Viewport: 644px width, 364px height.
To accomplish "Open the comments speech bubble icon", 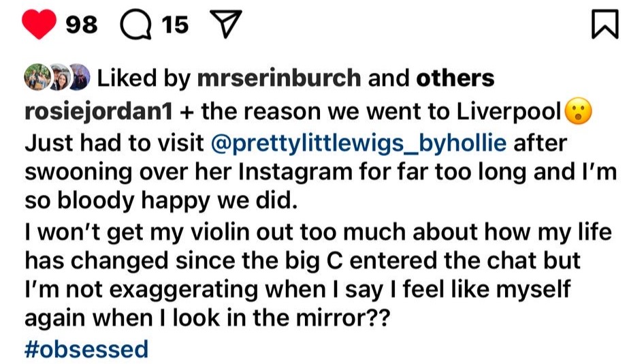I will (x=133, y=25).
